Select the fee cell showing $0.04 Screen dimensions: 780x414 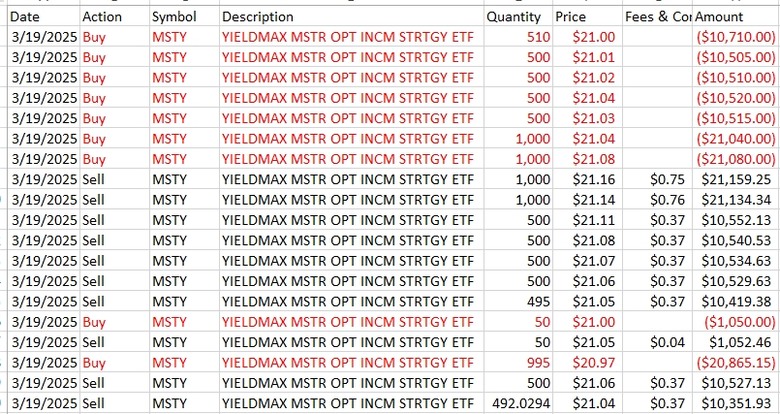coord(657,342)
